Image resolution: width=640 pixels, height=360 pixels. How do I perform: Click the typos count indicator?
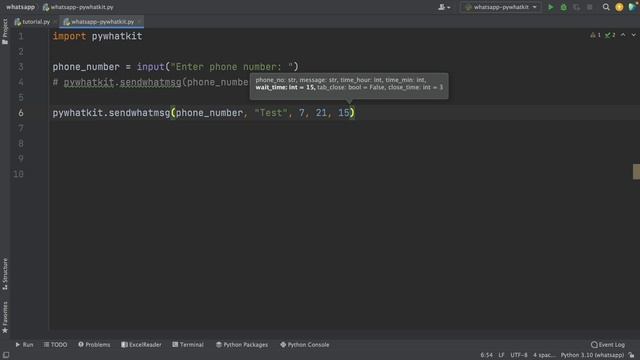[x=610, y=35]
